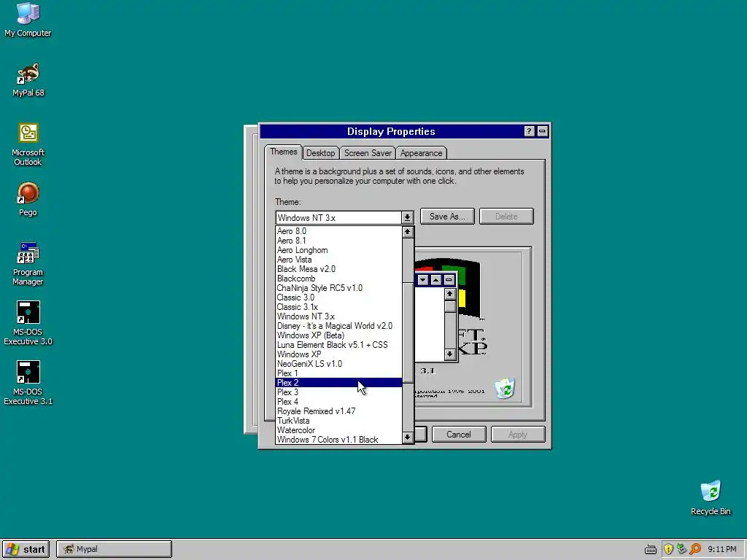Screen dimensions: 747x560
Task: Select the Plex 3 theme
Action: [338, 392]
